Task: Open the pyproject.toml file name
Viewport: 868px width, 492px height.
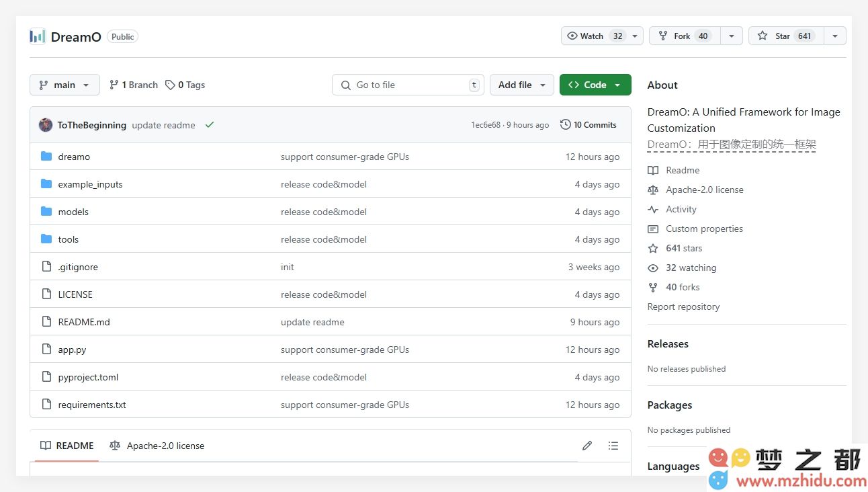Action: [88, 377]
